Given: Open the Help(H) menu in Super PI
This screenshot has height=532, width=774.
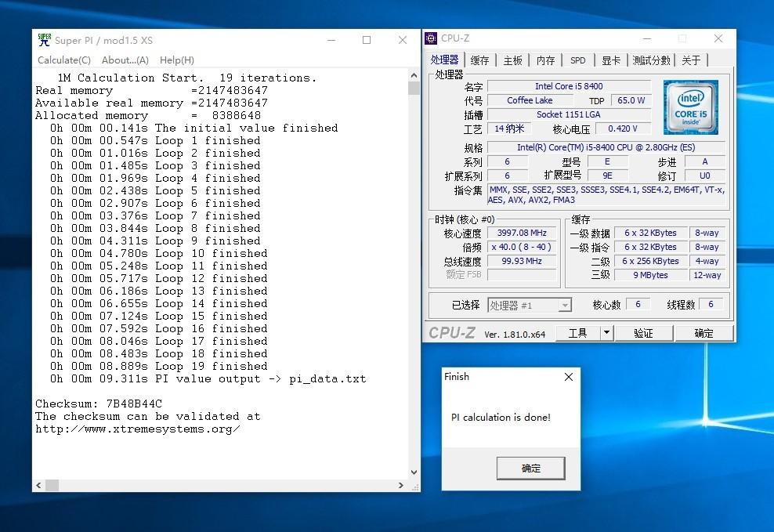Looking at the screenshot, I should click(177, 60).
